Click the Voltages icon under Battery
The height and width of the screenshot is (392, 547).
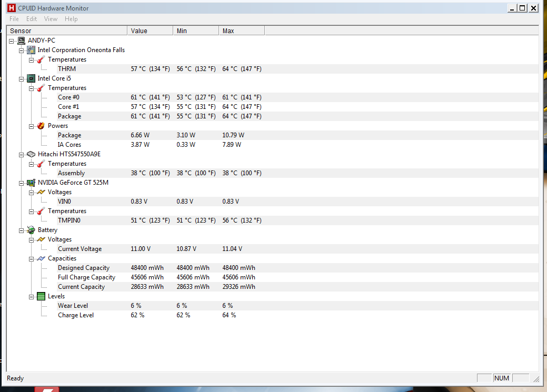[41, 239]
